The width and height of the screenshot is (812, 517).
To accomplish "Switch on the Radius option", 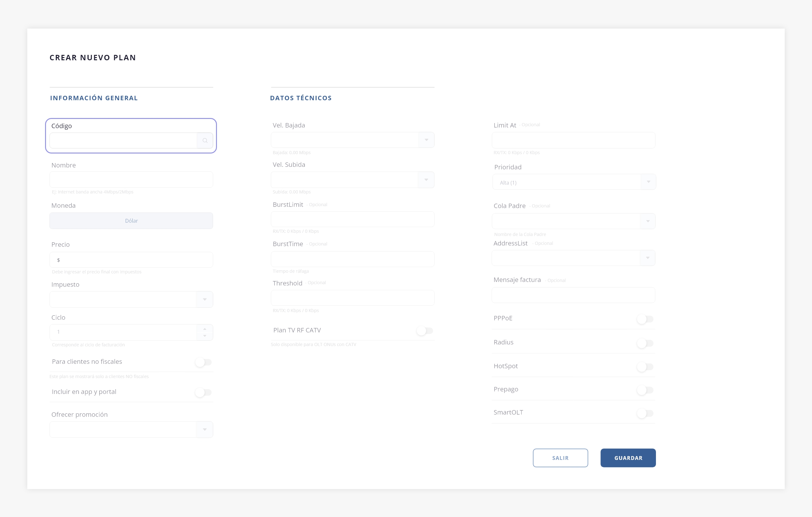I will click(x=645, y=343).
